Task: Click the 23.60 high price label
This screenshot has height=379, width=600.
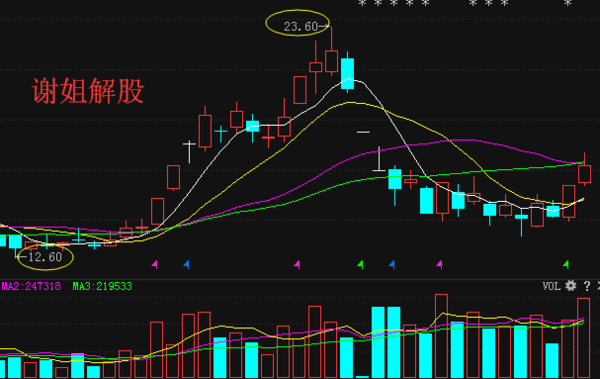Action: tap(301, 26)
